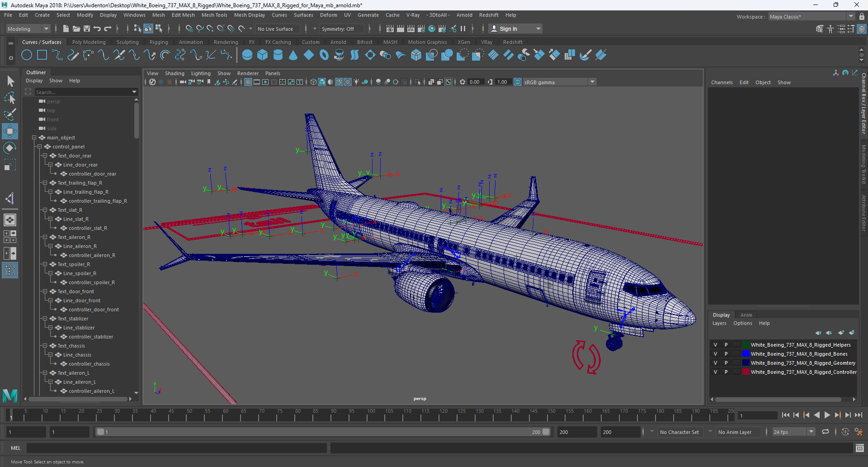Open the sRGB gamma dropdown
The height and width of the screenshot is (467, 868).
pyautogui.click(x=560, y=82)
